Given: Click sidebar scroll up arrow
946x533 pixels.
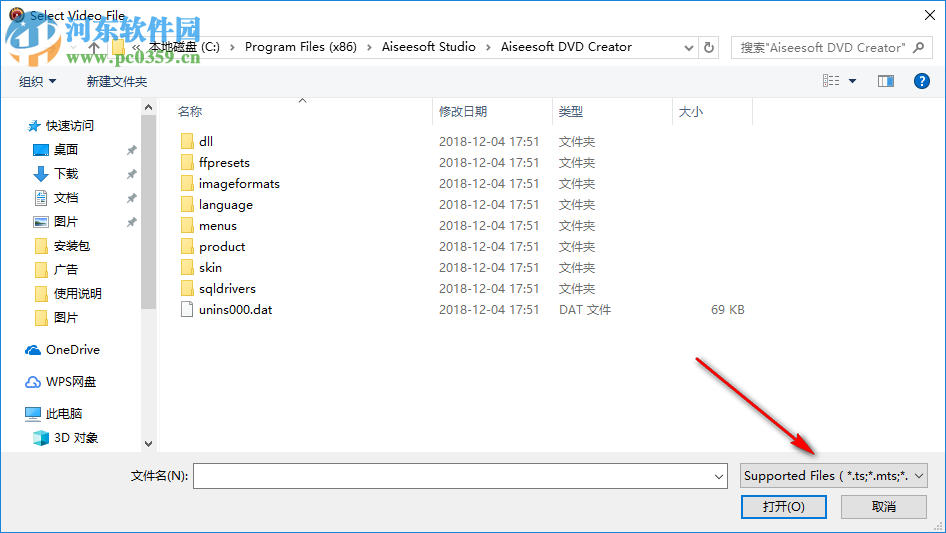Looking at the screenshot, I should pos(148,107).
